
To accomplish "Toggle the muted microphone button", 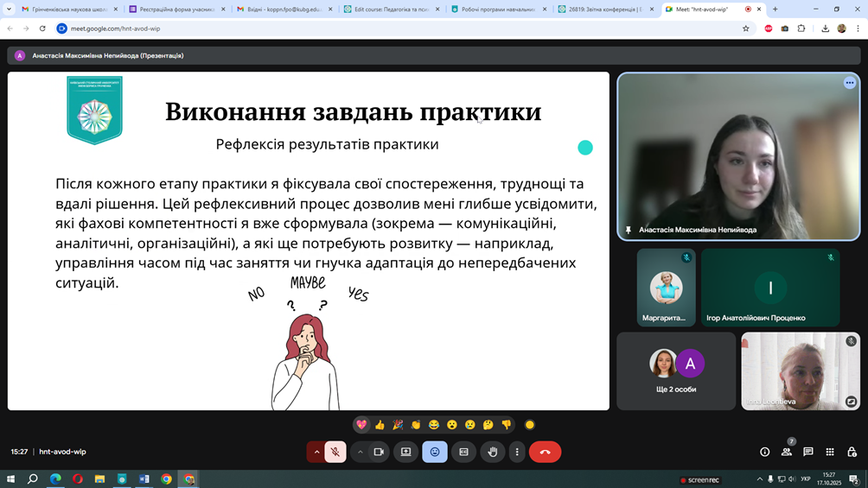I will (x=335, y=452).
